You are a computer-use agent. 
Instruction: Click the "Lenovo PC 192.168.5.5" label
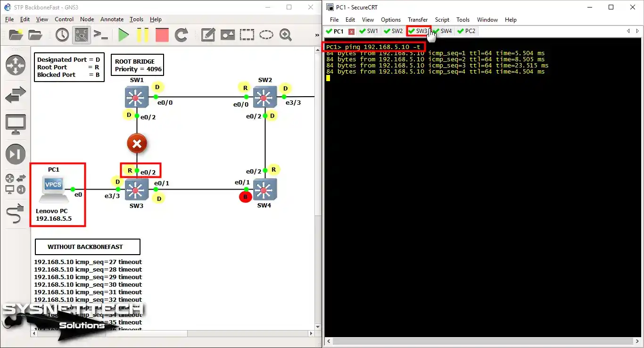pyautogui.click(x=54, y=215)
